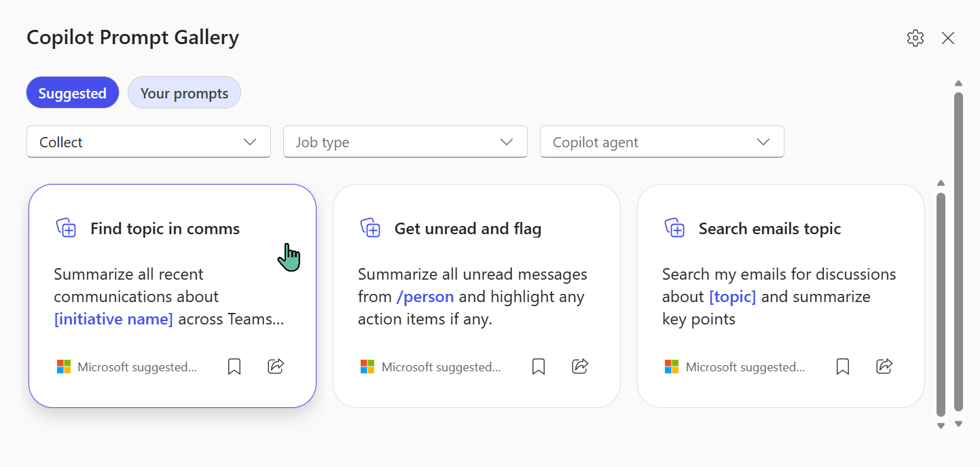
Task: Share the Get unread and flag prompt
Action: tap(580, 367)
